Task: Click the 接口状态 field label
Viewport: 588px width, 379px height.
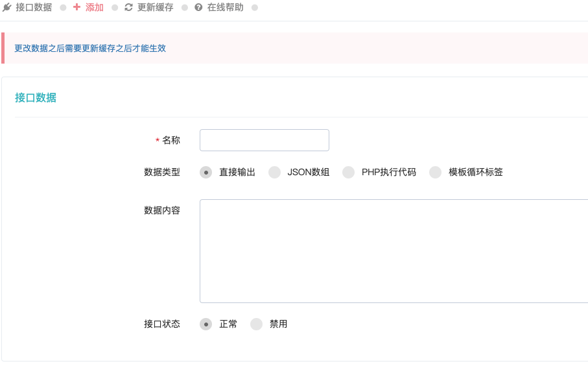Action: click(x=161, y=324)
